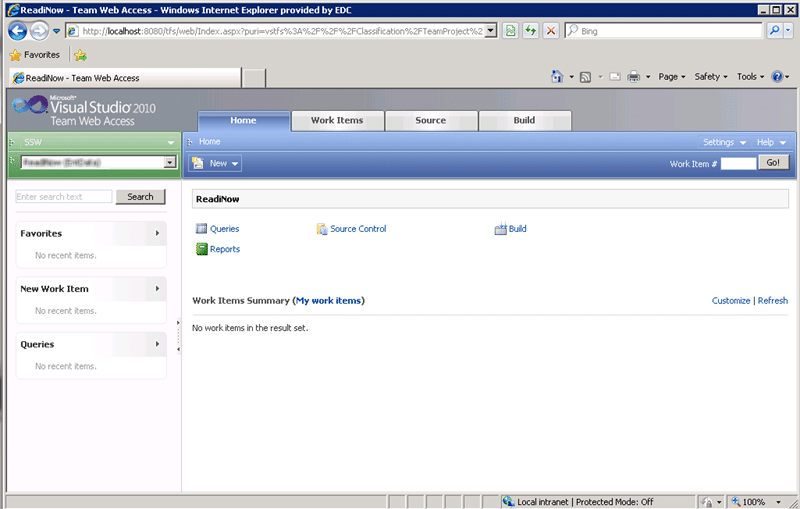Viewport: 800px width, 509px height.
Task: Click the IE Help question mark icon
Action: click(x=777, y=77)
